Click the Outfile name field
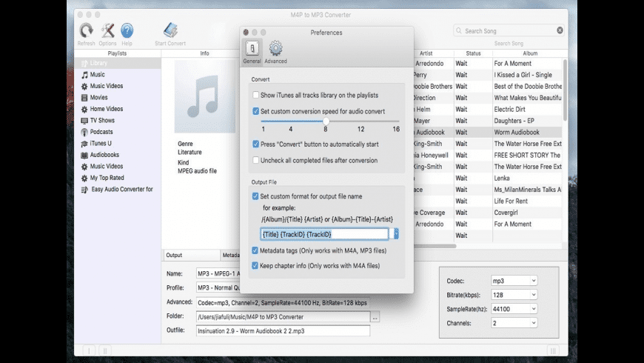 pyautogui.click(x=283, y=331)
